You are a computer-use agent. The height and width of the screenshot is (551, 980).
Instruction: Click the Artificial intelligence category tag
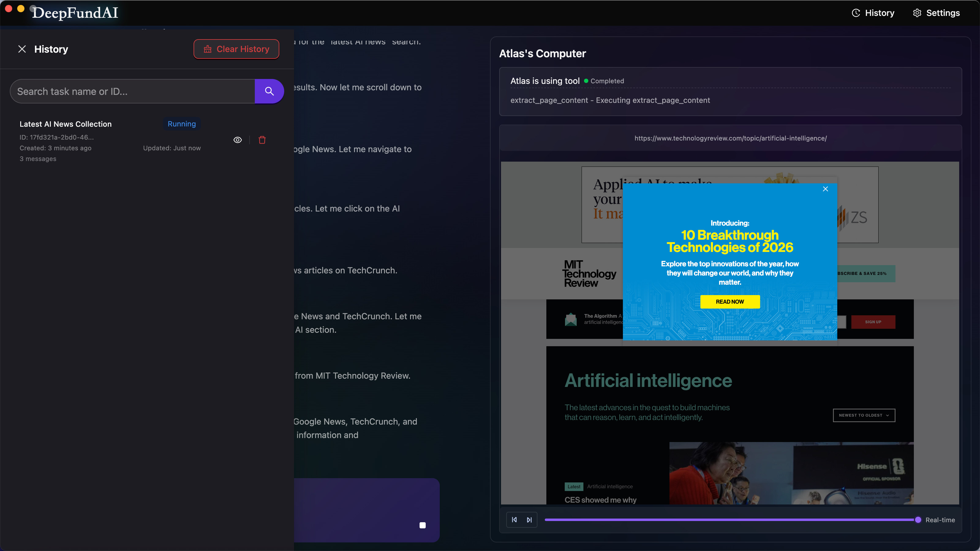[x=609, y=486]
